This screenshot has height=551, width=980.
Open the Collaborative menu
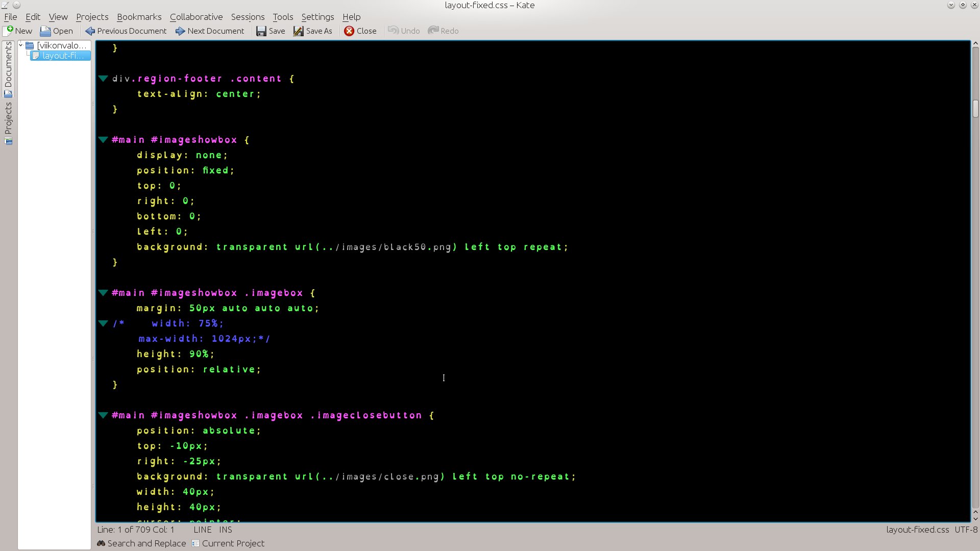(x=196, y=17)
